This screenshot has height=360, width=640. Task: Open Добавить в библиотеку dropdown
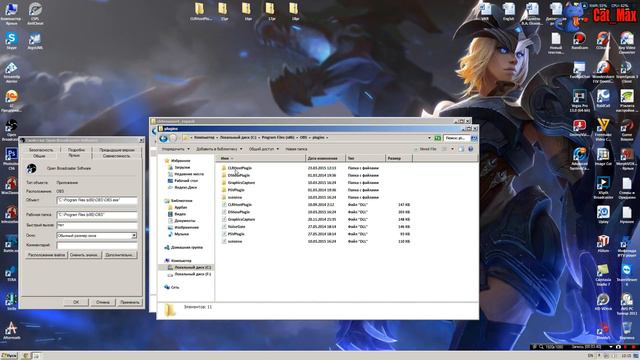click(x=219, y=149)
